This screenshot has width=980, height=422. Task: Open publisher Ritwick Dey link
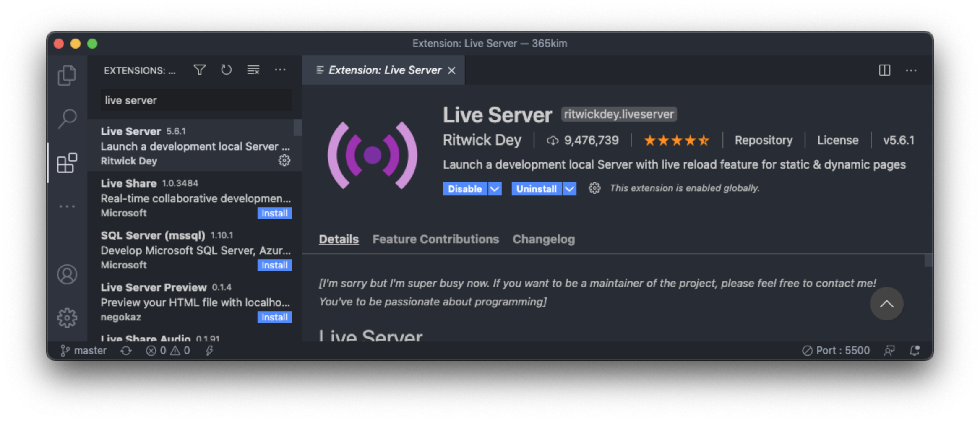click(x=482, y=140)
